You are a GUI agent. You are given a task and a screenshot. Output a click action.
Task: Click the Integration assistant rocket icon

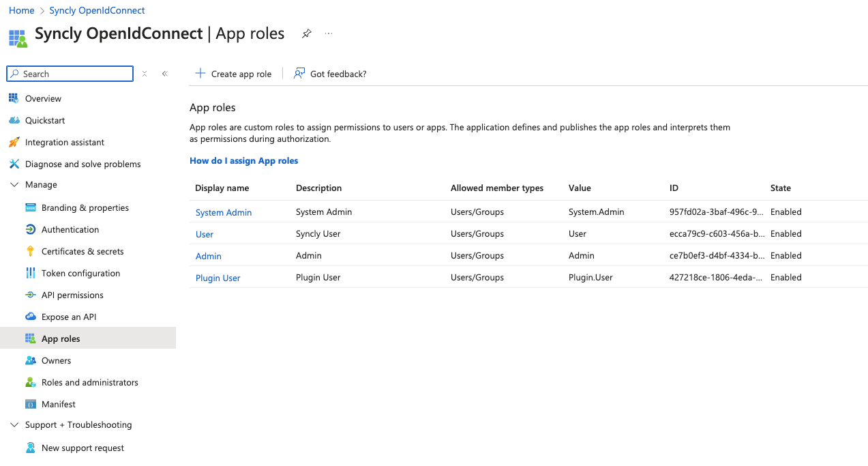click(x=14, y=142)
